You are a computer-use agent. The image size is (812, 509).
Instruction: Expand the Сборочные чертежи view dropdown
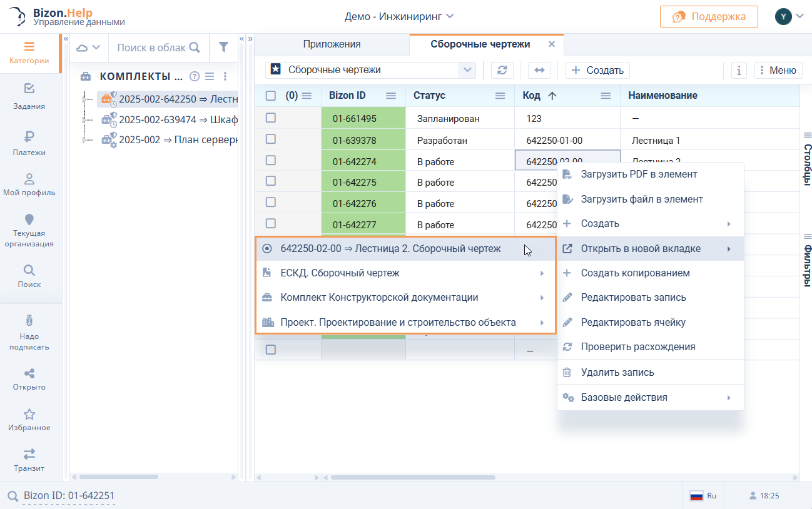tap(467, 70)
